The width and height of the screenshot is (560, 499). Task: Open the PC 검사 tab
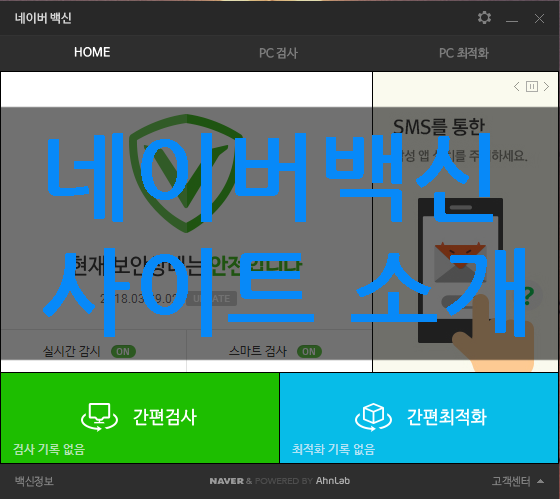point(278,53)
